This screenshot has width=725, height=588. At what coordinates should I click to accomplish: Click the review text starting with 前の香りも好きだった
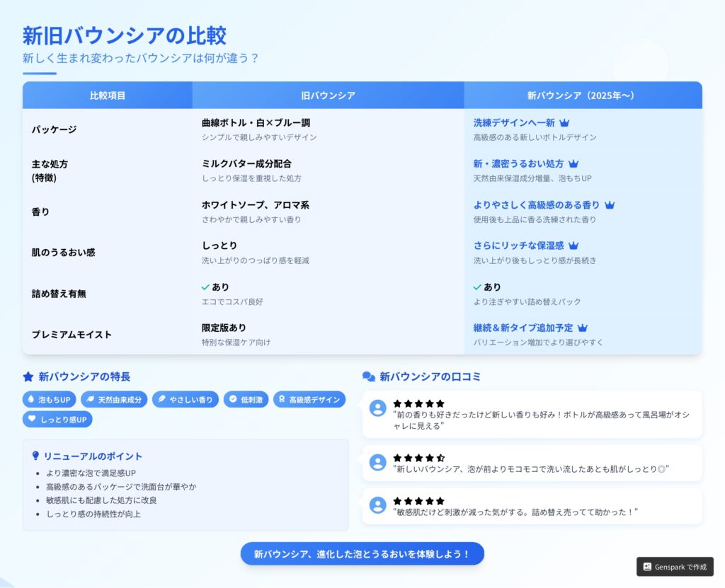(541, 420)
